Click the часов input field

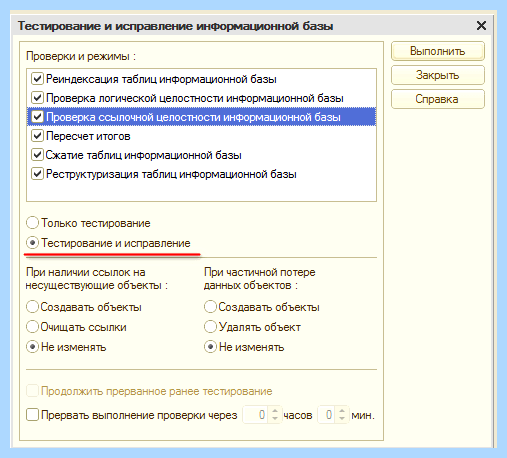coord(256,415)
